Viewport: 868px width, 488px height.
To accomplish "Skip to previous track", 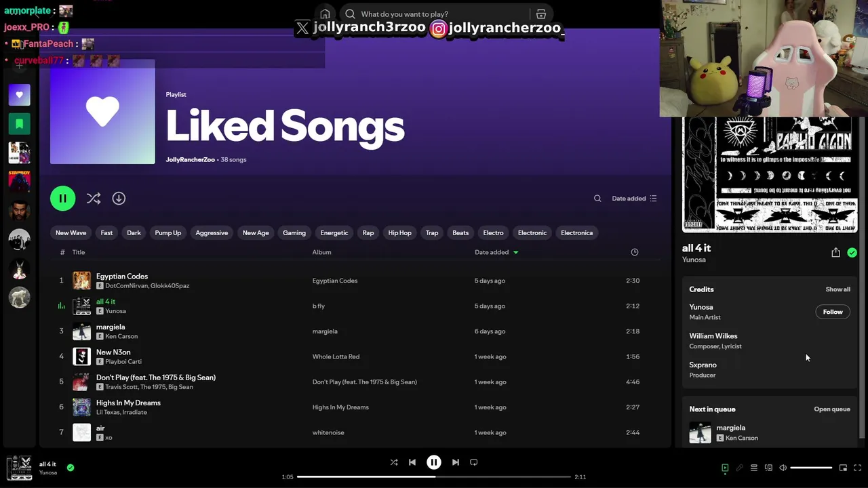I will pos(412,462).
